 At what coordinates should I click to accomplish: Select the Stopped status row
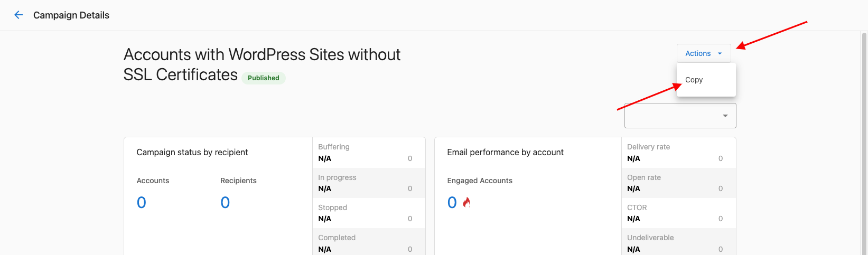pyautogui.click(x=369, y=213)
